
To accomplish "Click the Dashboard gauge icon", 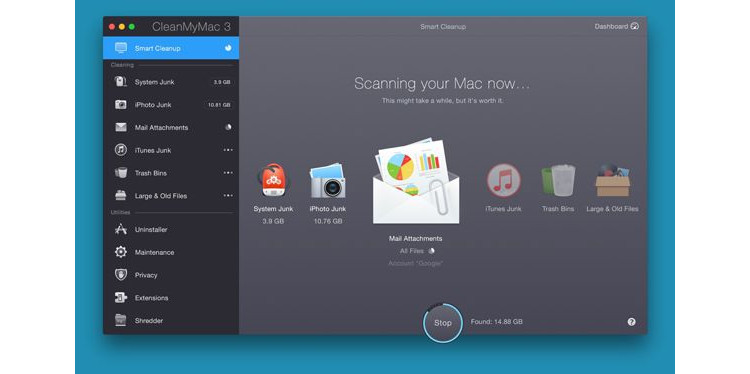I will pyautogui.click(x=635, y=26).
